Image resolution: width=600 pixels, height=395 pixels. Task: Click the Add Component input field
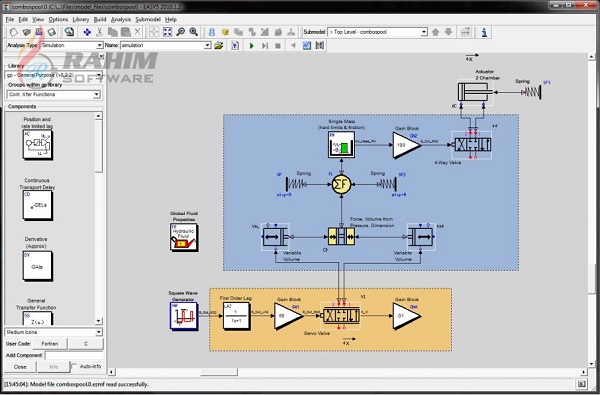point(74,355)
